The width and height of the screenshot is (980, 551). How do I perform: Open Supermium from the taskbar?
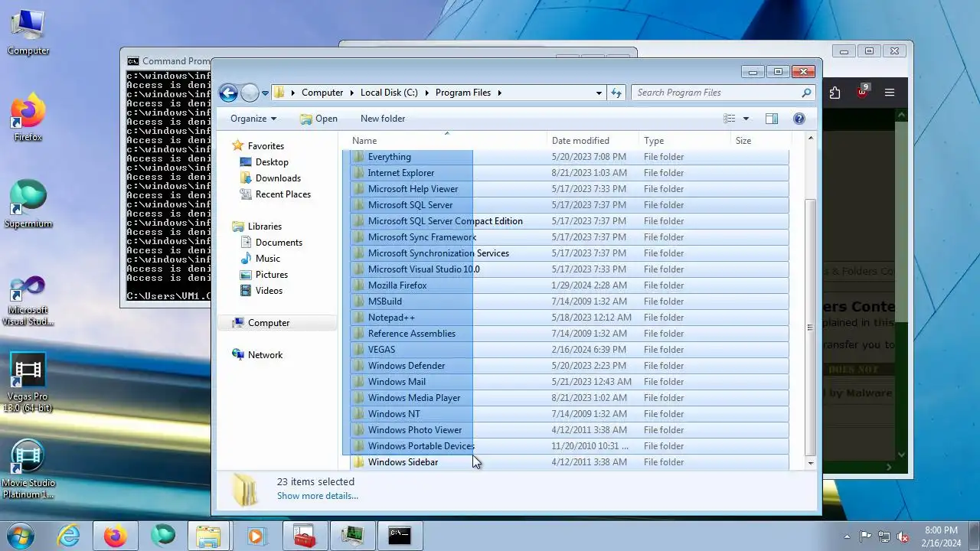tap(162, 536)
